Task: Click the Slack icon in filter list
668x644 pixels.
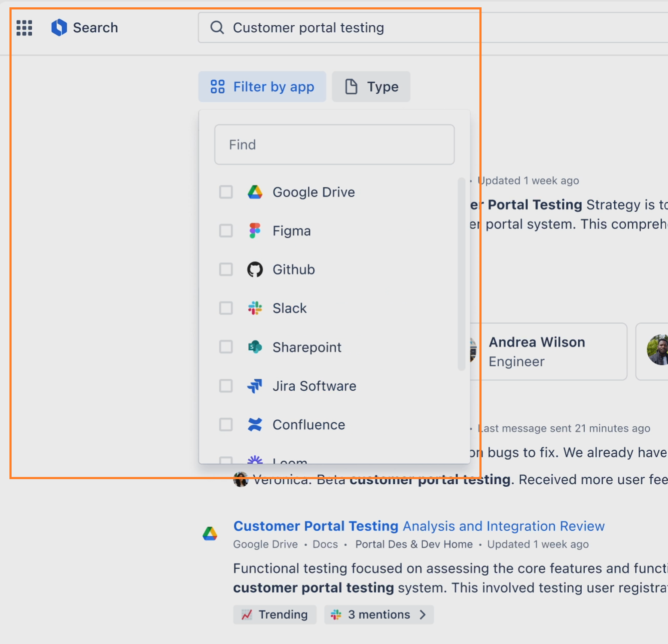Action: pyautogui.click(x=255, y=308)
